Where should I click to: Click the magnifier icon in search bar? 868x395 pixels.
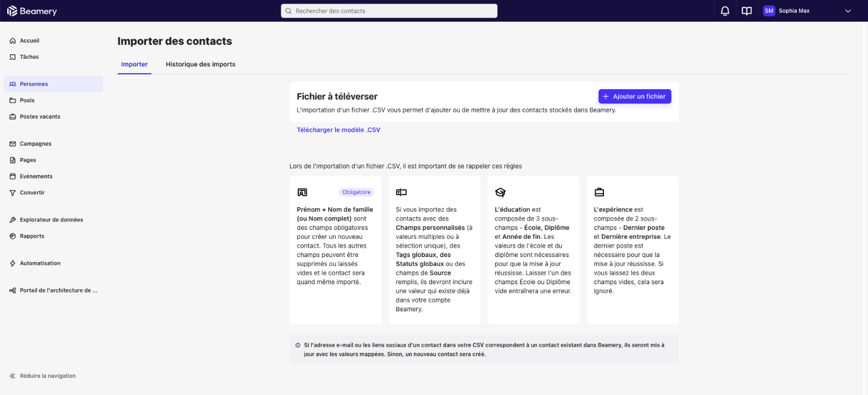[x=289, y=11]
